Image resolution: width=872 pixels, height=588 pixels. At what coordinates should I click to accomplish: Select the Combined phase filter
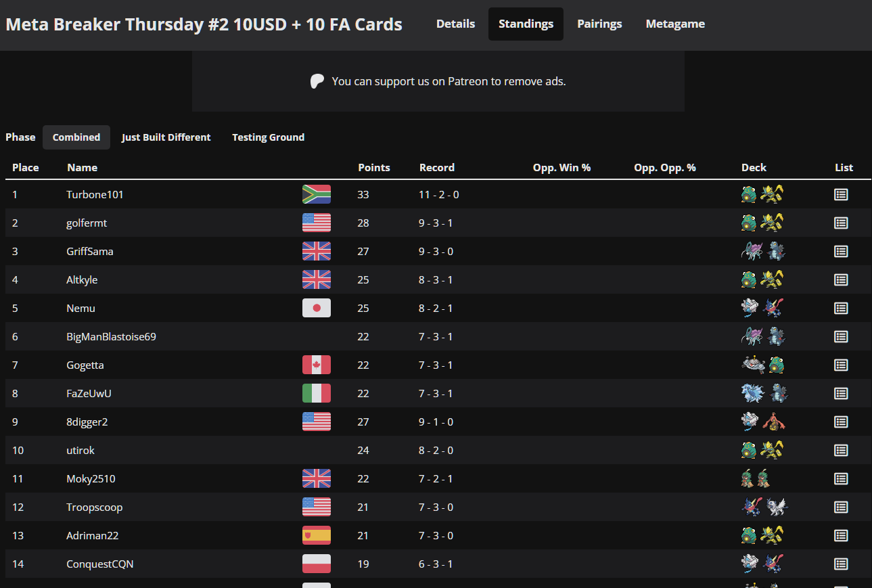coord(76,137)
